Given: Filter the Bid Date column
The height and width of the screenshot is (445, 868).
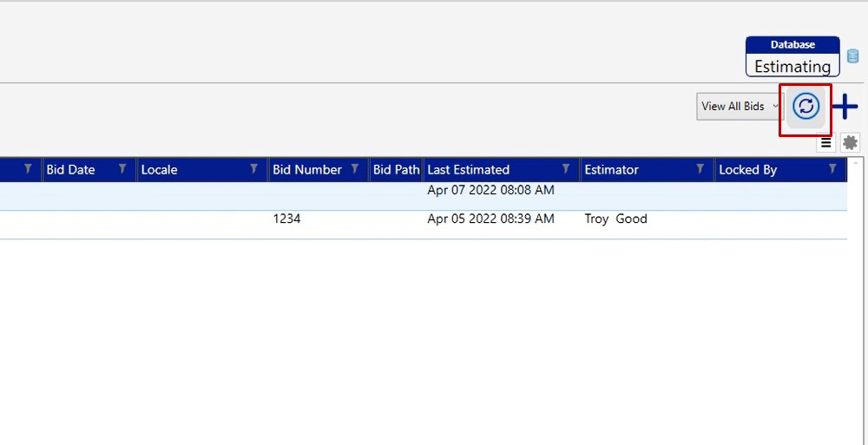Looking at the screenshot, I should coord(122,169).
